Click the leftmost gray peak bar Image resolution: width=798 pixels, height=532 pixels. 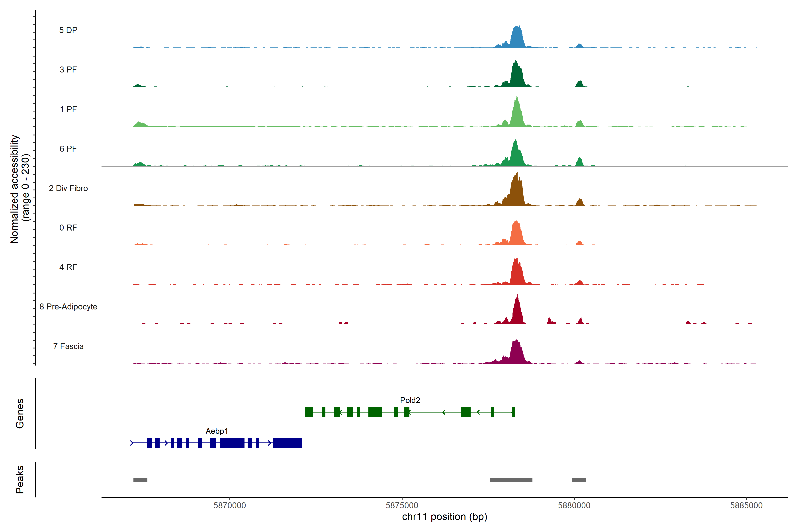click(140, 480)
